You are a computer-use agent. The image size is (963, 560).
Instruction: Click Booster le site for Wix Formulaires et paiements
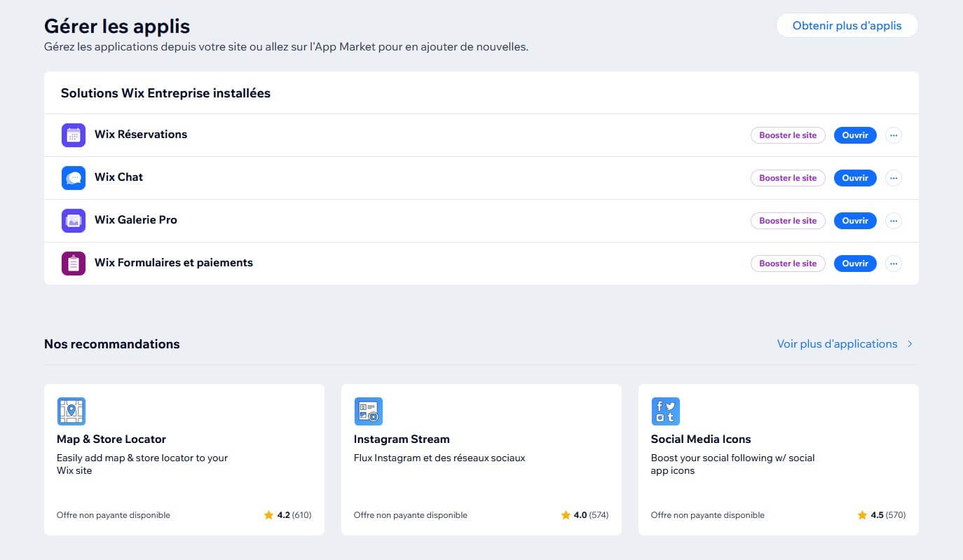click(788, 264)
